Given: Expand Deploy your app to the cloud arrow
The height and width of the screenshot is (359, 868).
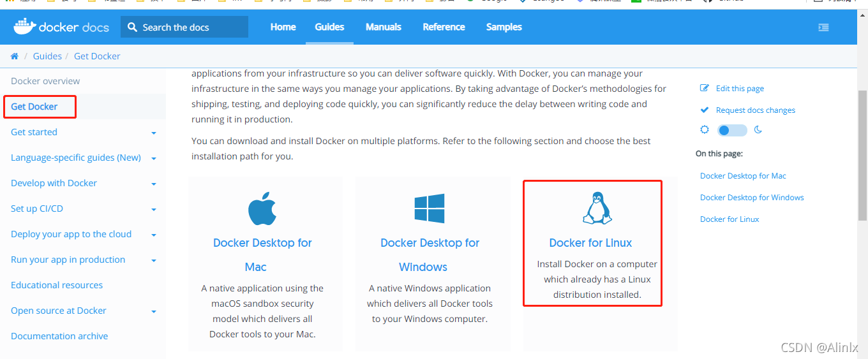Looking at the screenshot, I should click(154, 235).
